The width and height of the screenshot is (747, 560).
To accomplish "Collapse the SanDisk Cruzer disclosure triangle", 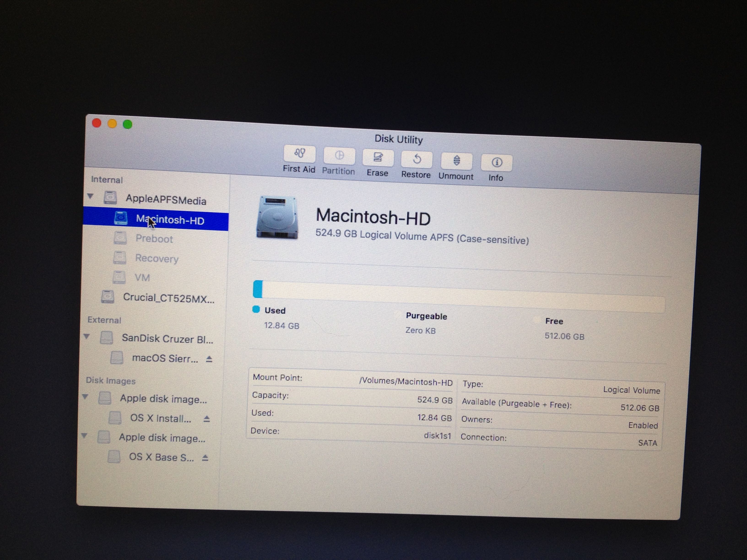I will point(87,336).
